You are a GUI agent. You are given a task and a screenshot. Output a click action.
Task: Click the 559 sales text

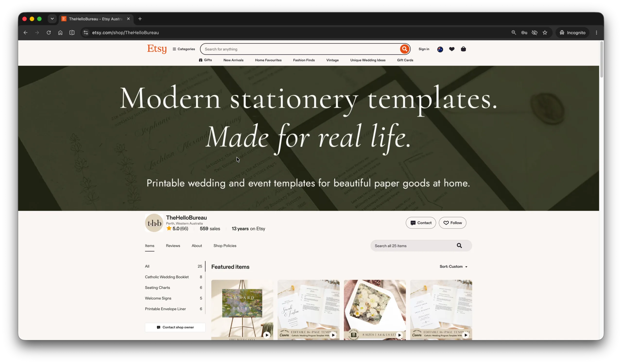tap(210, 229)
